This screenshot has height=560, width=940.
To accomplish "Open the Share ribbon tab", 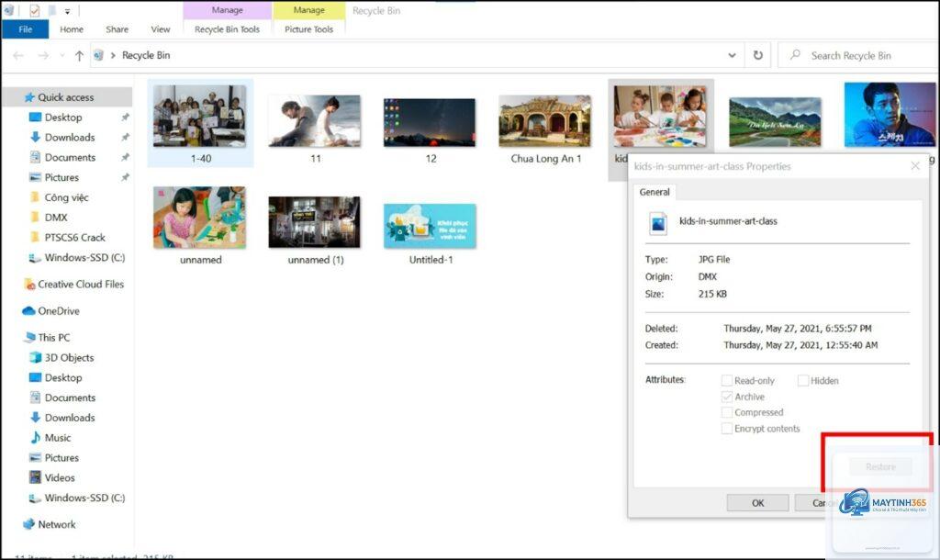I will point(117,28).
